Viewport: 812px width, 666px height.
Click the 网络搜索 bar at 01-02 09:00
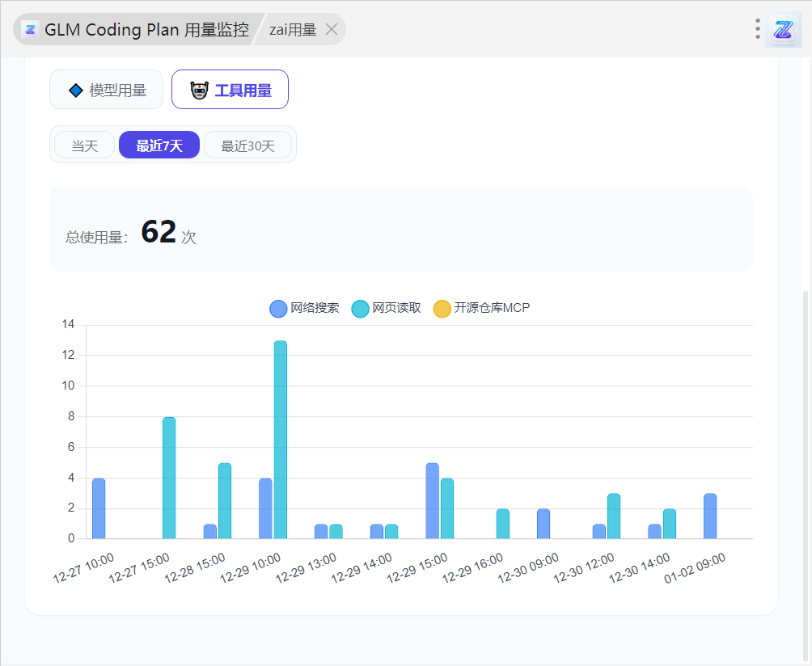(710, 516)
